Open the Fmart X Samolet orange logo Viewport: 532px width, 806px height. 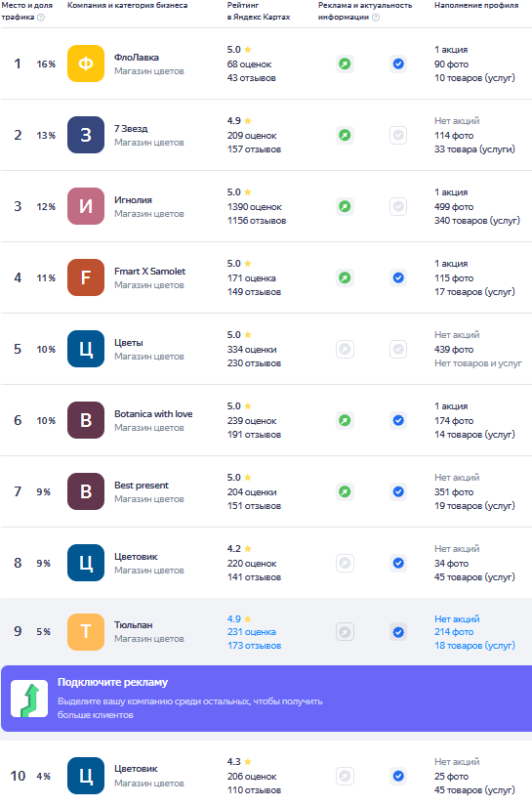coord(86,277)
